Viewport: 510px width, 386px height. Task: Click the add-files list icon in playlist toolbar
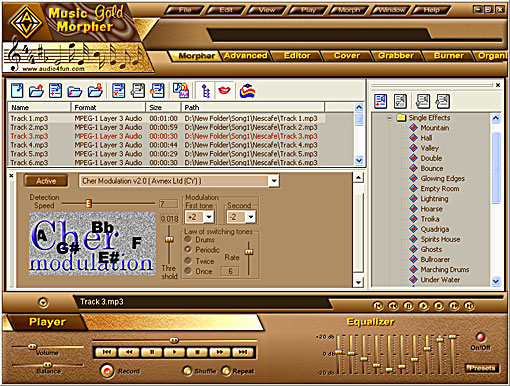point(55,91)
